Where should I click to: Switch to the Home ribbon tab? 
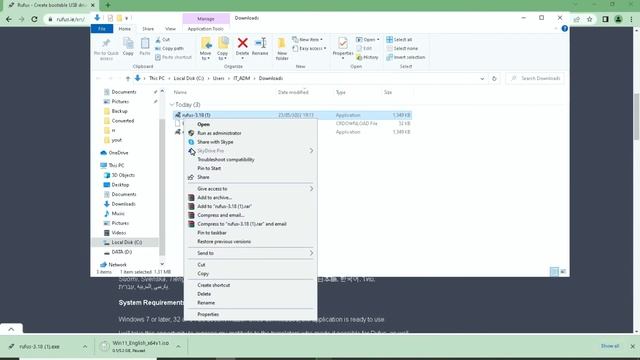coord(124,29)
